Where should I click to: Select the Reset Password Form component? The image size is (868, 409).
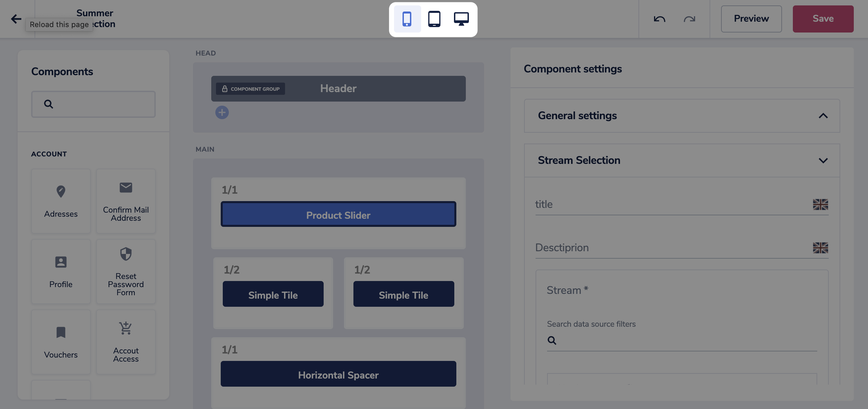pyautogui.click(x=126, y=272)
